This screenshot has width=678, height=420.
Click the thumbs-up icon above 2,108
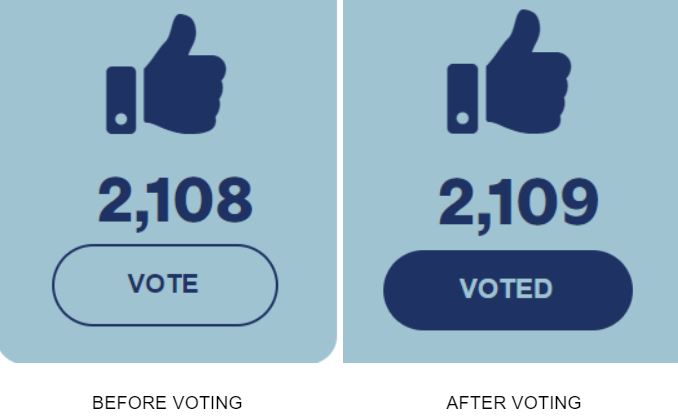pyautogui.click(x=166, y=74)
